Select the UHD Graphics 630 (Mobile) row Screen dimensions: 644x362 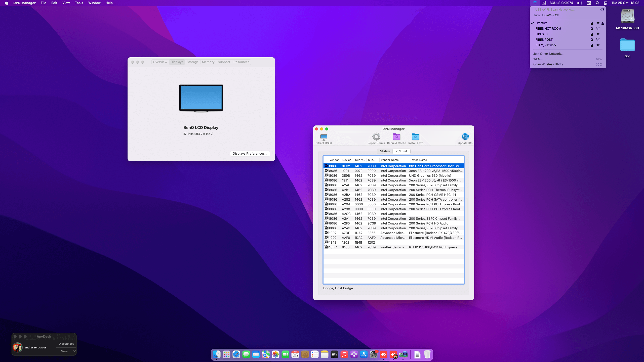(x=393, y=176)
